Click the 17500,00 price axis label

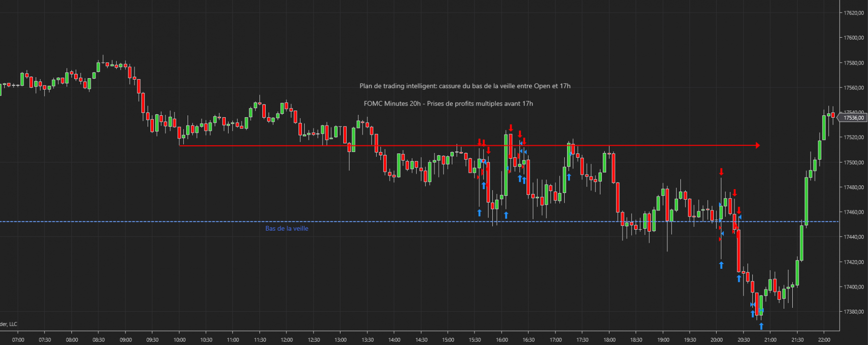[854, 163]
